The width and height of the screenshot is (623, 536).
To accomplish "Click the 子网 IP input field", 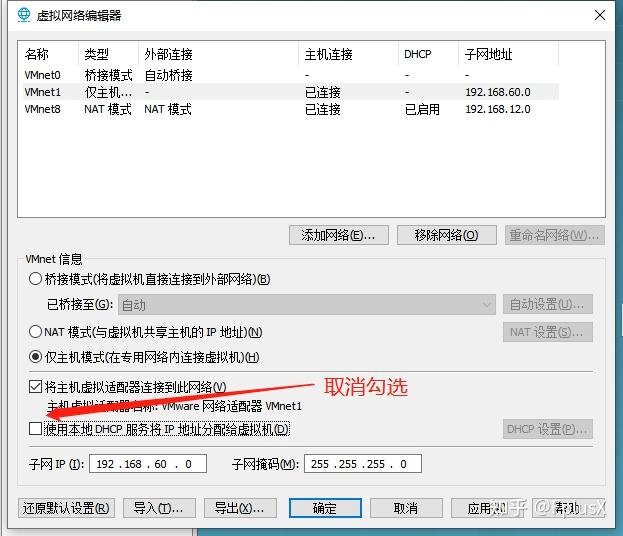I will 148,464.
